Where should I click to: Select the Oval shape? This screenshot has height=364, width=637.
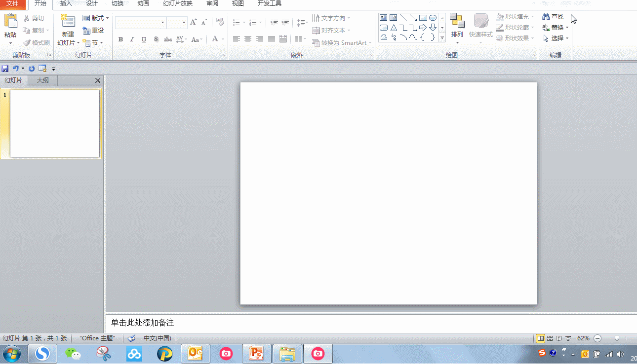click(x=433, y=18)
